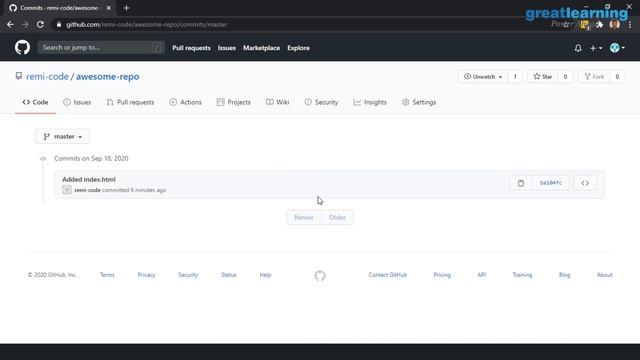Open the Status footer link
640x360 pixels.
229,275
